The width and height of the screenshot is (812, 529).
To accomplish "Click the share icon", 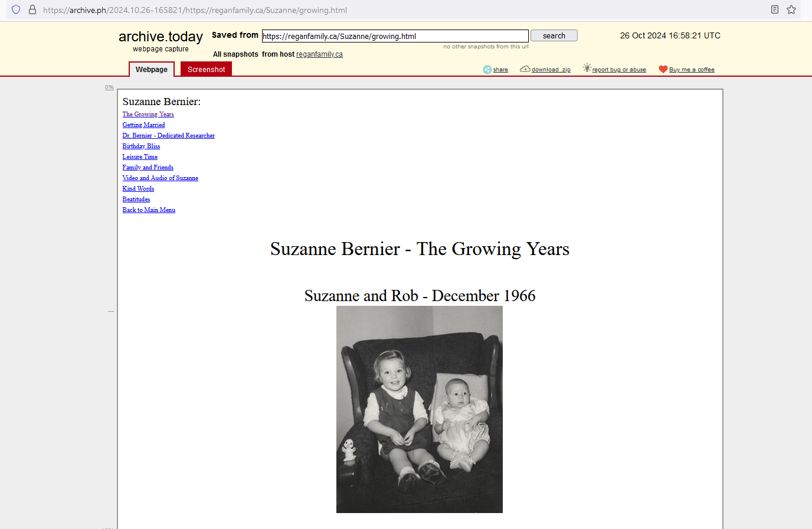I will pos(487,70).
